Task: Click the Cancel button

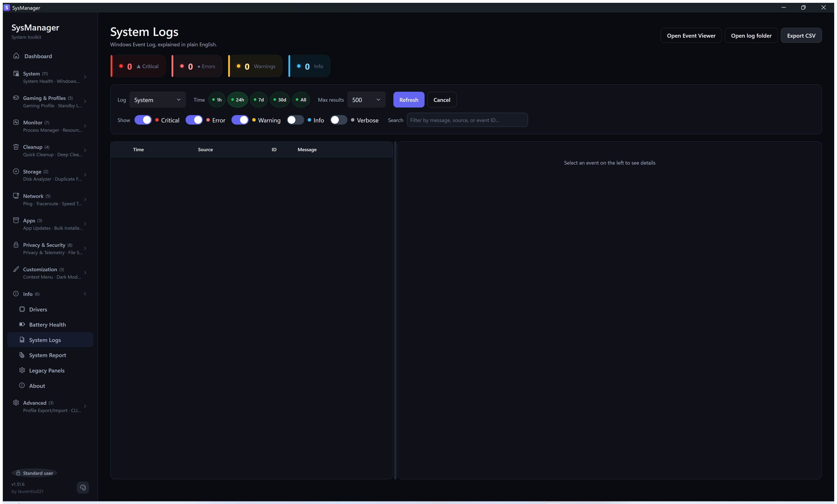Action: point(442,100)
